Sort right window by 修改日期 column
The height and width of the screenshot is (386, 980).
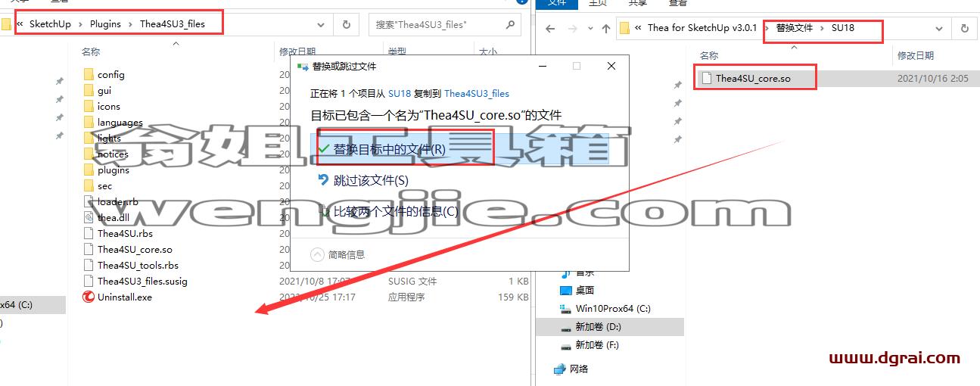coord(916,55)
